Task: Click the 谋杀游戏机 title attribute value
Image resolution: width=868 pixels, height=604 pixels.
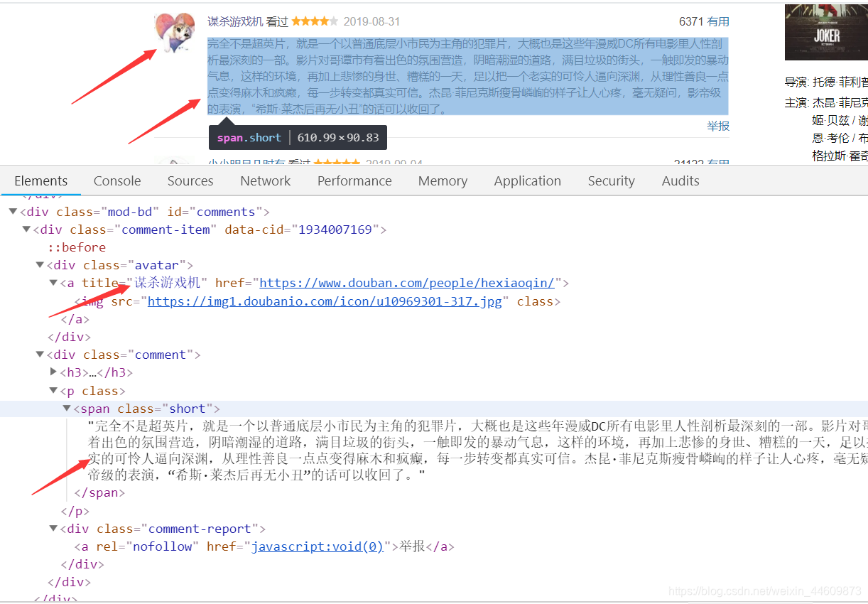Action: [x=168, y=283]
